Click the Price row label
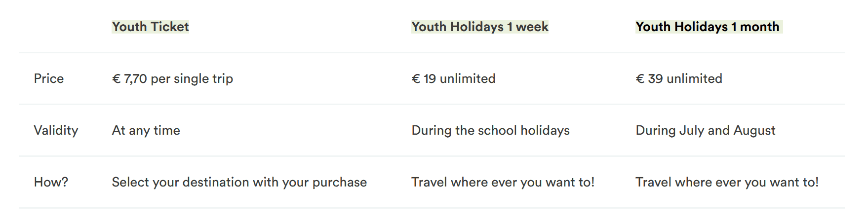The width and height of the screenshot is (868, 223). (x=49, y=78)
